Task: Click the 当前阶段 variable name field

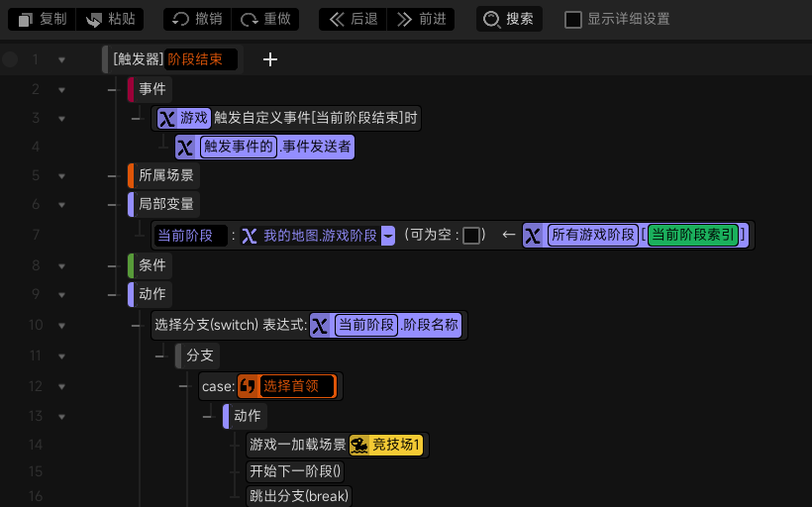Action: [x=190, y=236]
